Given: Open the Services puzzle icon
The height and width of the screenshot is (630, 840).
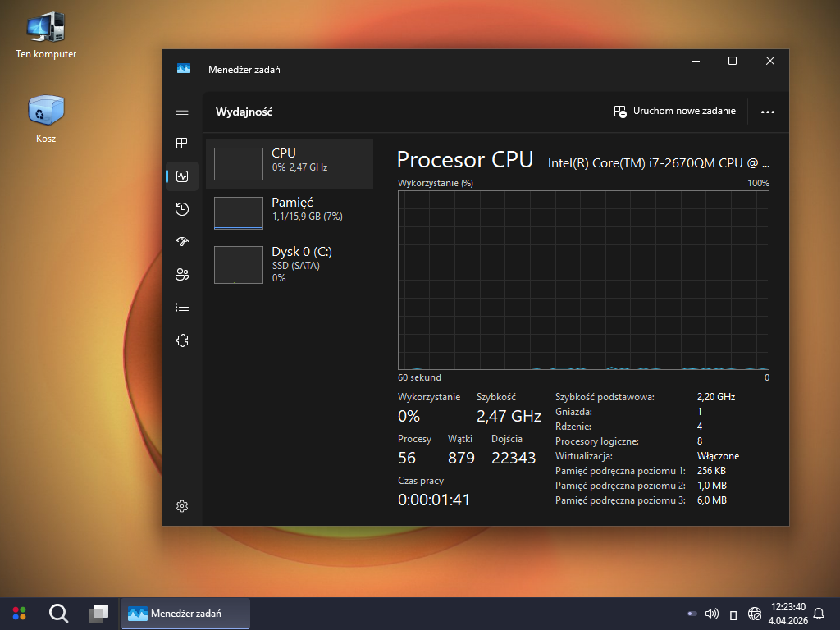Looking at the screenshot, I should [x=182, y=340].
